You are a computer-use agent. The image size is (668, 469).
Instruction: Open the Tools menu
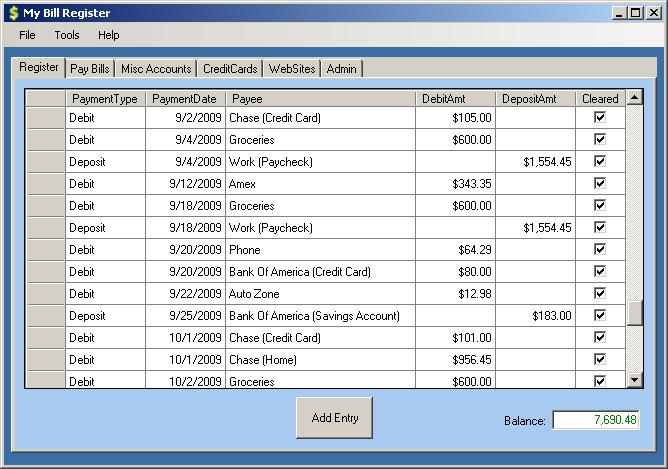click(x=67, y=35)
